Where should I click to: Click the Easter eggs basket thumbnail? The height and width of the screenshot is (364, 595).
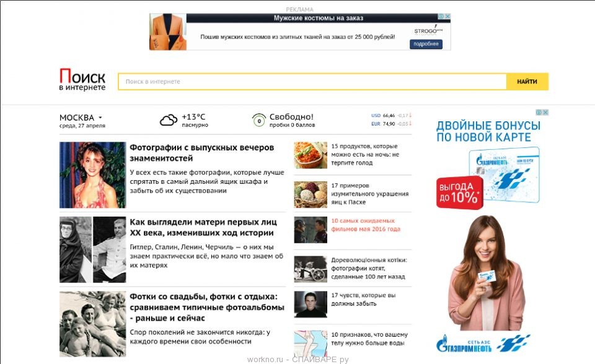coord(310,194)
